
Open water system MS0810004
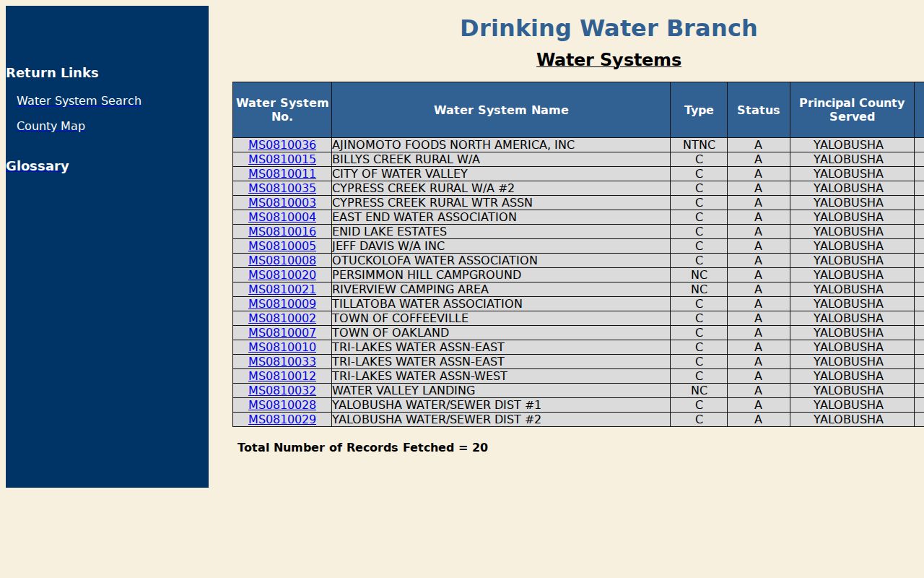click(x=282, y=217)
